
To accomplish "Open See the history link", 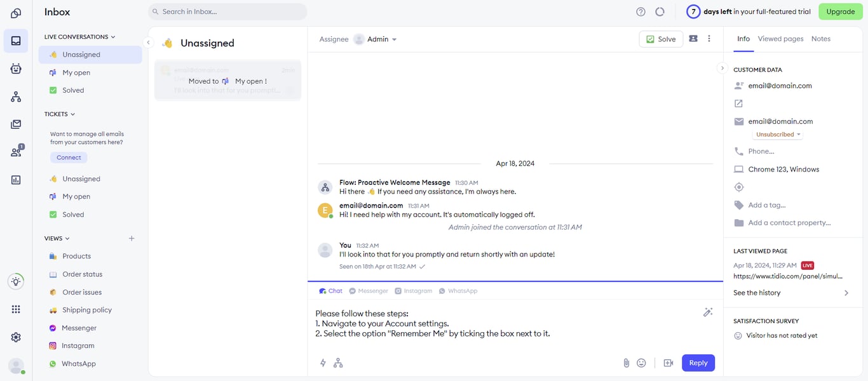I will tap(756, 293).
